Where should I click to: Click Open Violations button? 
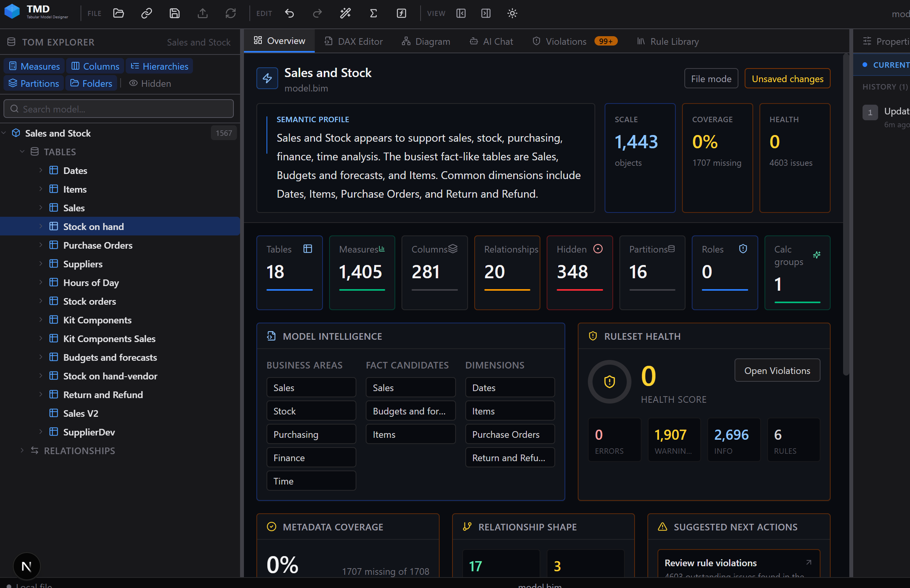777,370
